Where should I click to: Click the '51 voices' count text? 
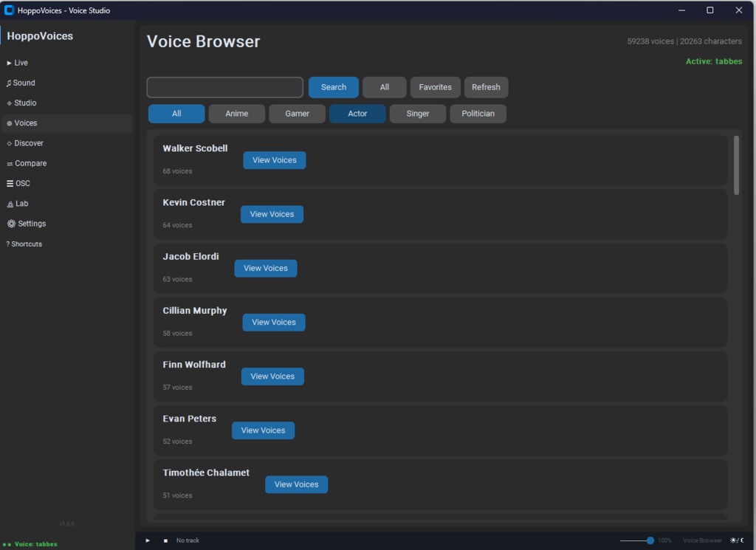[177, 495]
